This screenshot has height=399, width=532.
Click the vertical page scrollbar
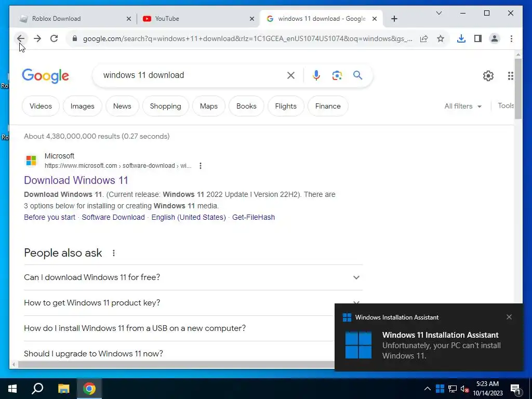click(x=518, y=88)
